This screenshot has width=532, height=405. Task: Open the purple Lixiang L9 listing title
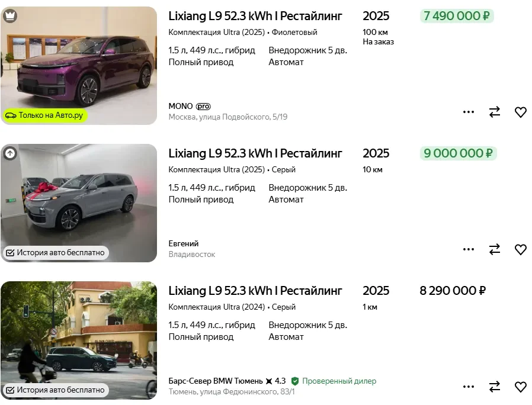click(x=255, y=16)
